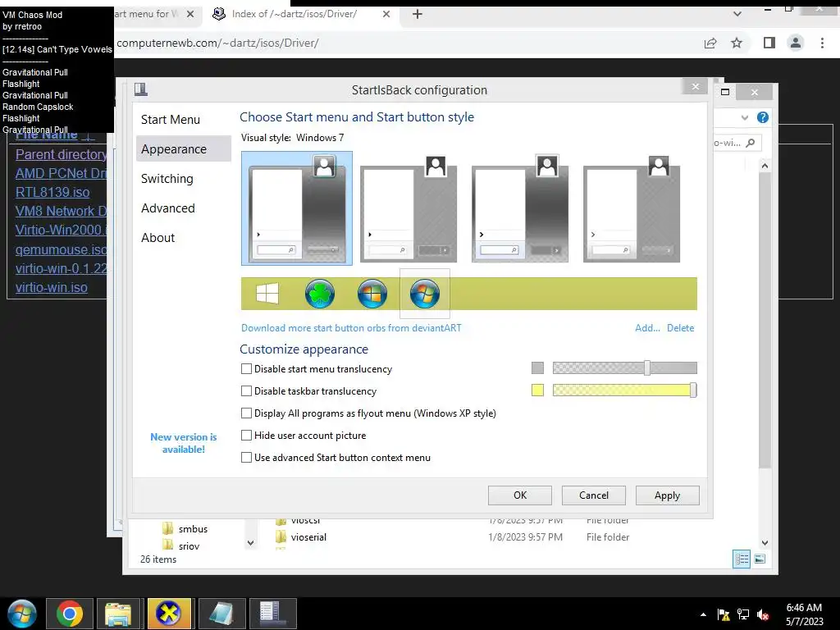This screenshot has height=630, width=840.
Task: Check Disable taskbar translucency
Action: click(246, 391)
